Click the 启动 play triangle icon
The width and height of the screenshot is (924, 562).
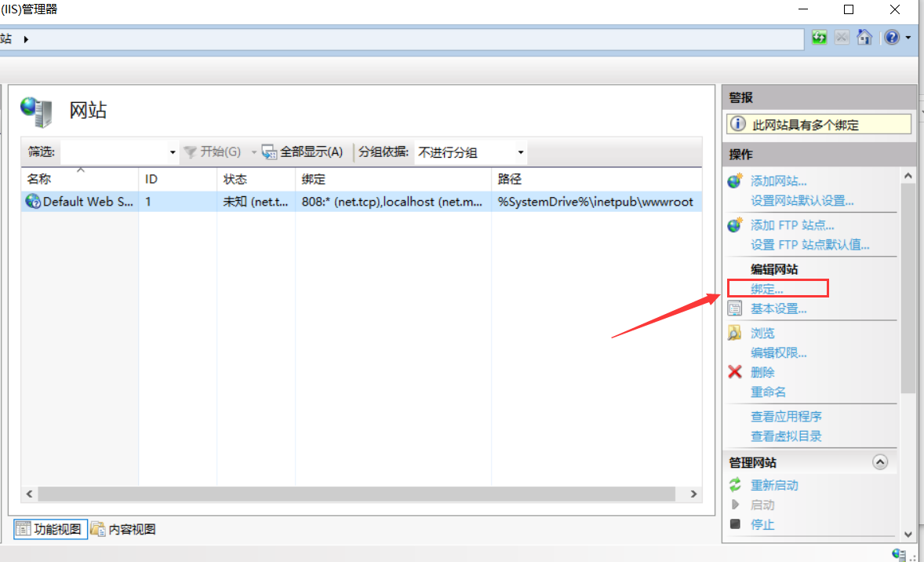(x=735, y=504)
